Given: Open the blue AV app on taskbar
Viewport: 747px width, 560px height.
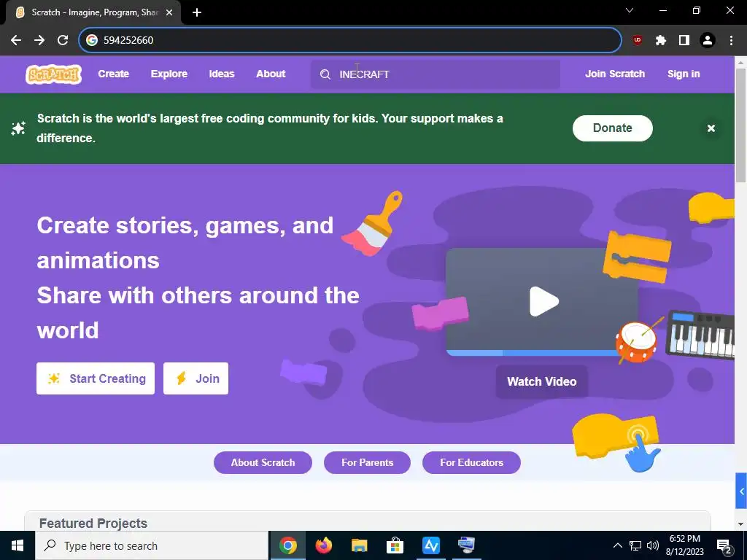Looking at the screenshot, I should coord(430,545).
